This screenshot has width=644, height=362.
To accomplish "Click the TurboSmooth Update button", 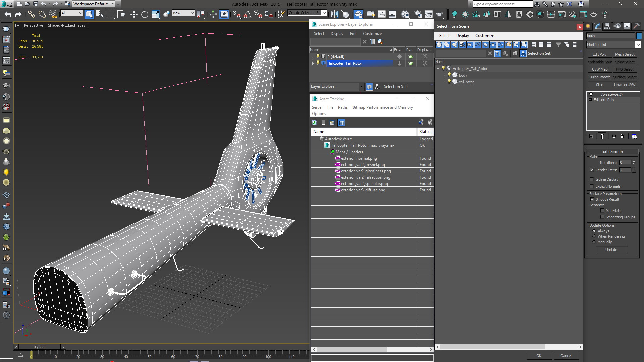I will (611, 250).
